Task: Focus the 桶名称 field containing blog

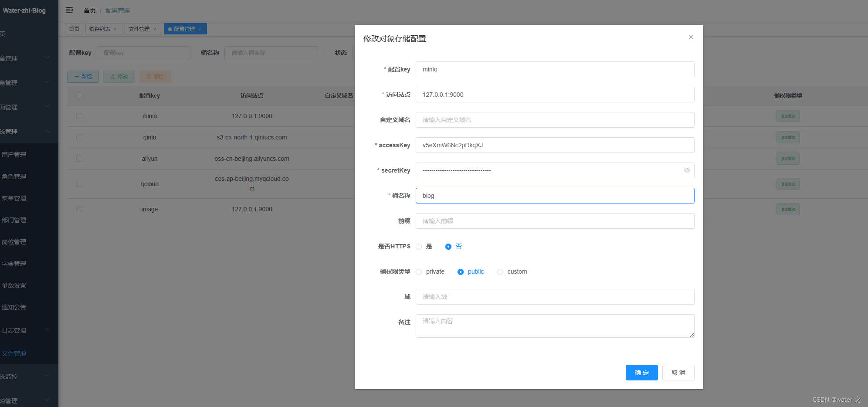Action: (x=555, y=196)
